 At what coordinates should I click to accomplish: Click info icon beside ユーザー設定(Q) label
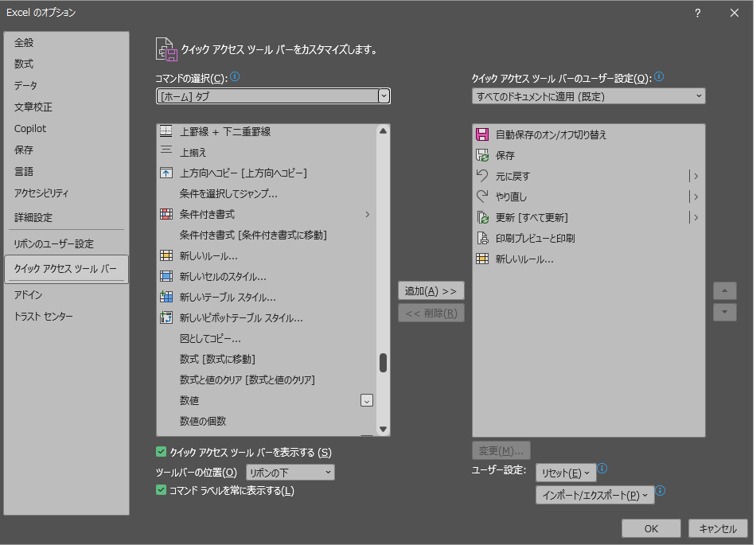pyautogui.click(x=659, y=76)
